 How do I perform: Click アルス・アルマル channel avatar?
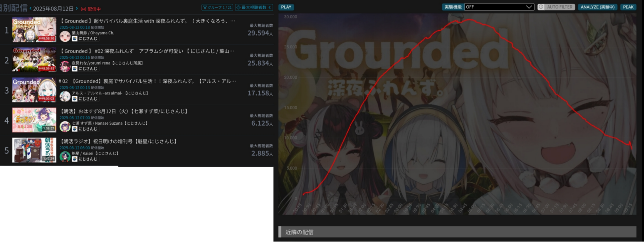(65, 96)
